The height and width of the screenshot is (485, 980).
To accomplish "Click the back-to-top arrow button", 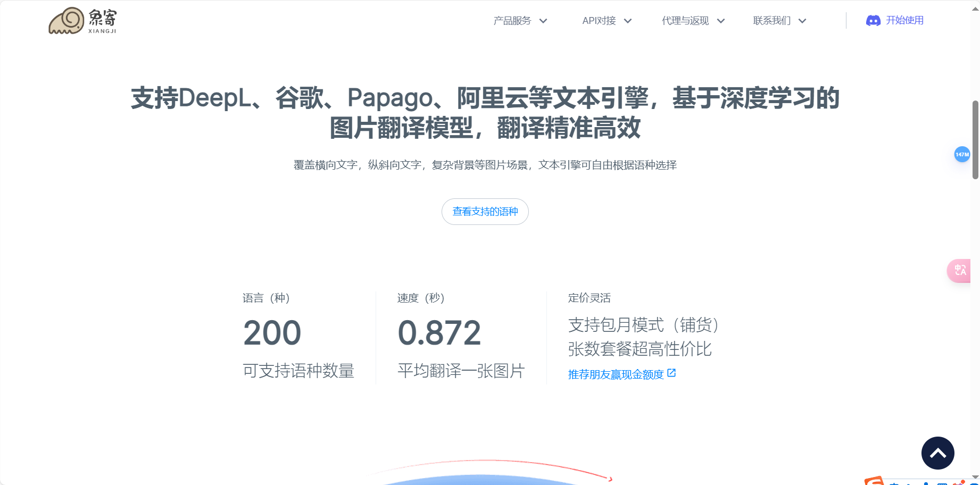I will 938,453.
